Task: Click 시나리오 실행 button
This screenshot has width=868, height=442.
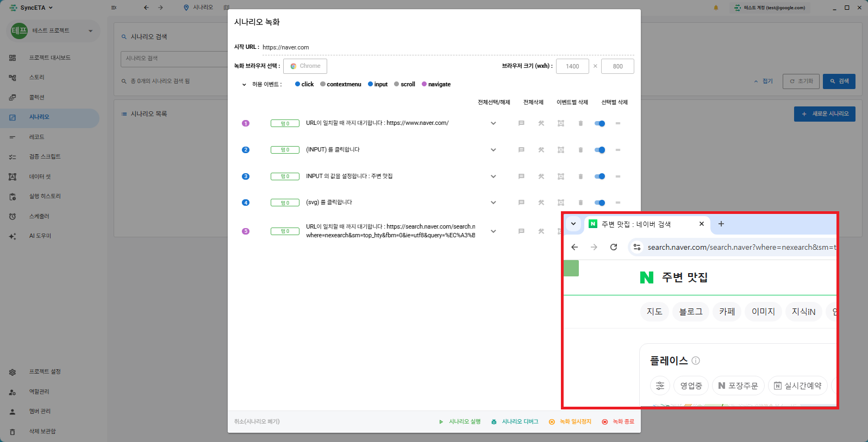Action: pyautogui.click(x=460, y=422)
